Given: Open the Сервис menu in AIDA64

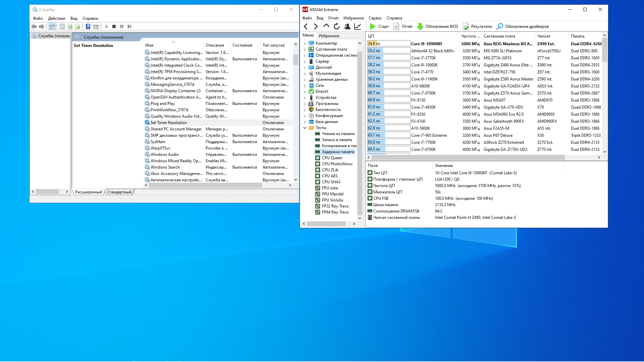Looking at the screenshot, I should (x=375, y=18).
